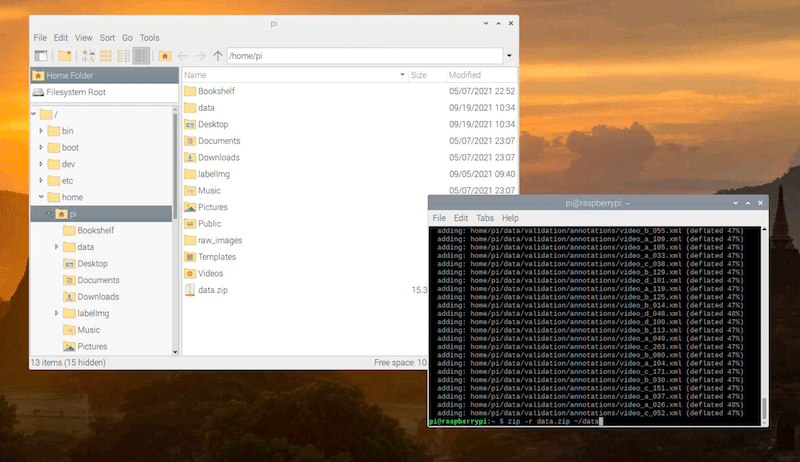This screenshot has width=800, height=462.
Task: Click the forward navigation arrow
Action: tap(200, 56)
